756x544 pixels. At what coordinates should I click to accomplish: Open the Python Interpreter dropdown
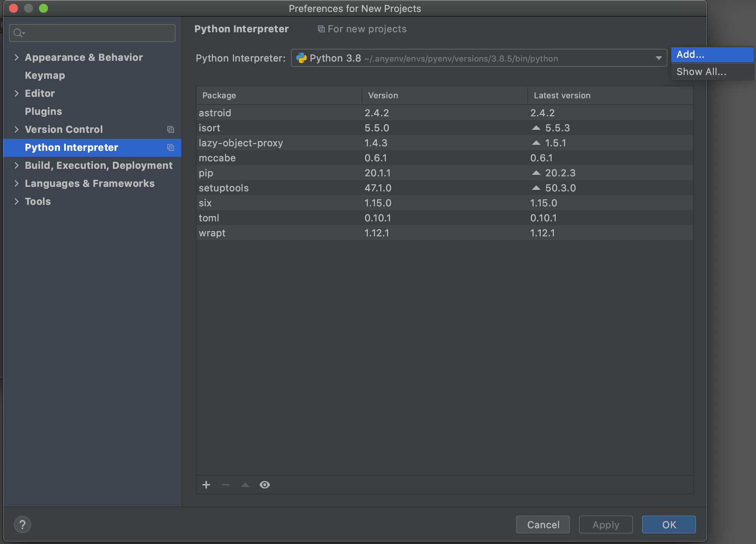tap(658, 58)
